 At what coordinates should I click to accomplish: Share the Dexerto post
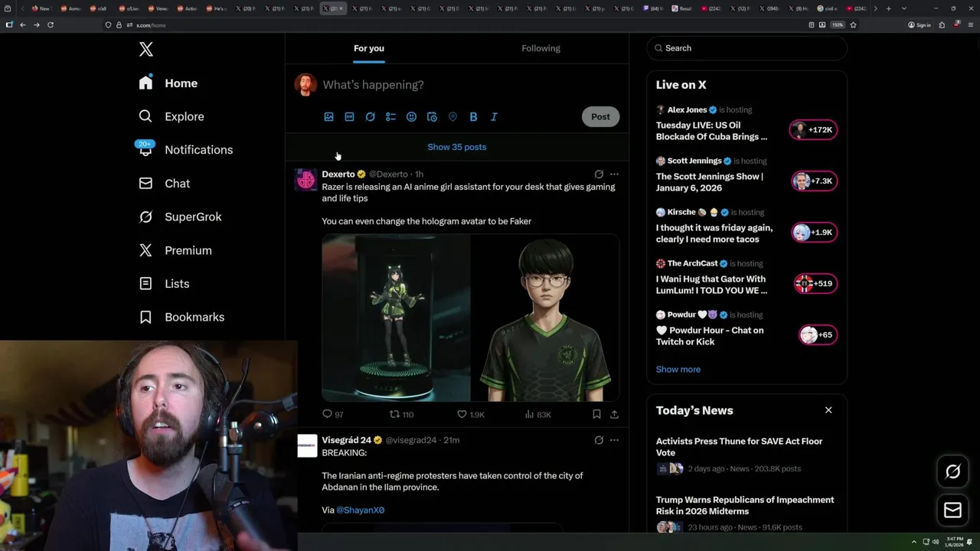pos(614,414)
